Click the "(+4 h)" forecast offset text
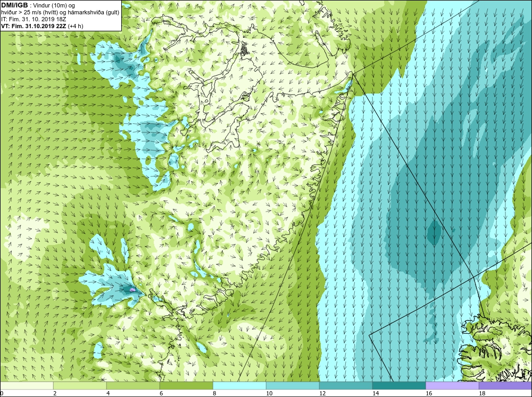Screen dimensions: 532x397 click(76, 26)
